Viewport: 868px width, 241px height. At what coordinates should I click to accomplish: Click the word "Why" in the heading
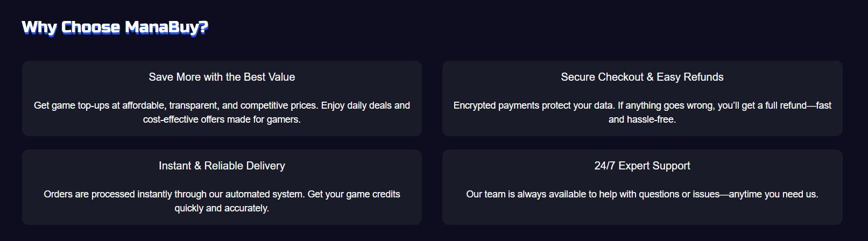39,27
